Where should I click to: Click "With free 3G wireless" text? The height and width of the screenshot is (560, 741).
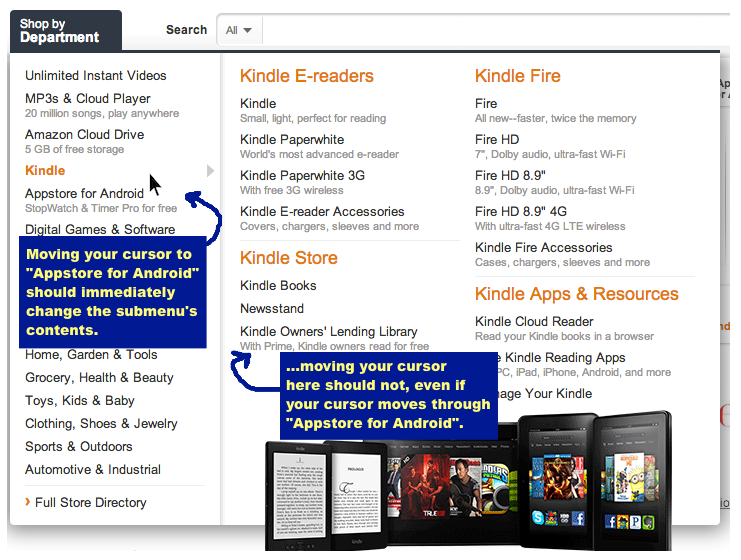point(292,190)
